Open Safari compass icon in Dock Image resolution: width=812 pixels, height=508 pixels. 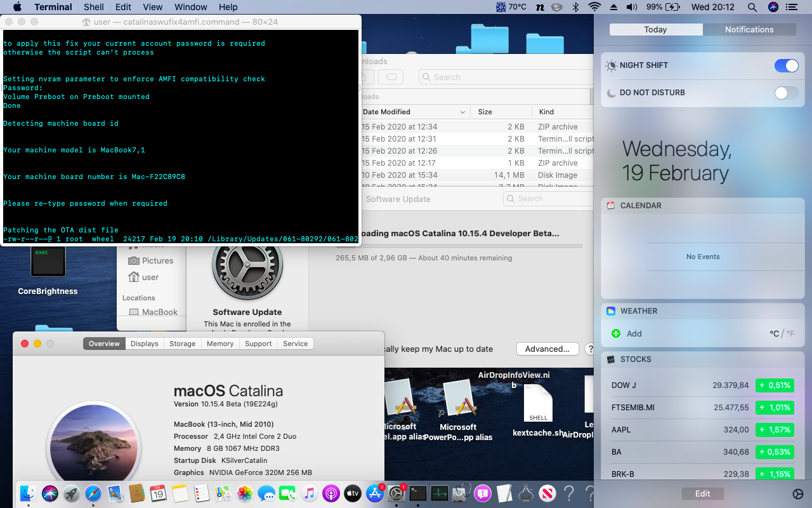point(93,493)
